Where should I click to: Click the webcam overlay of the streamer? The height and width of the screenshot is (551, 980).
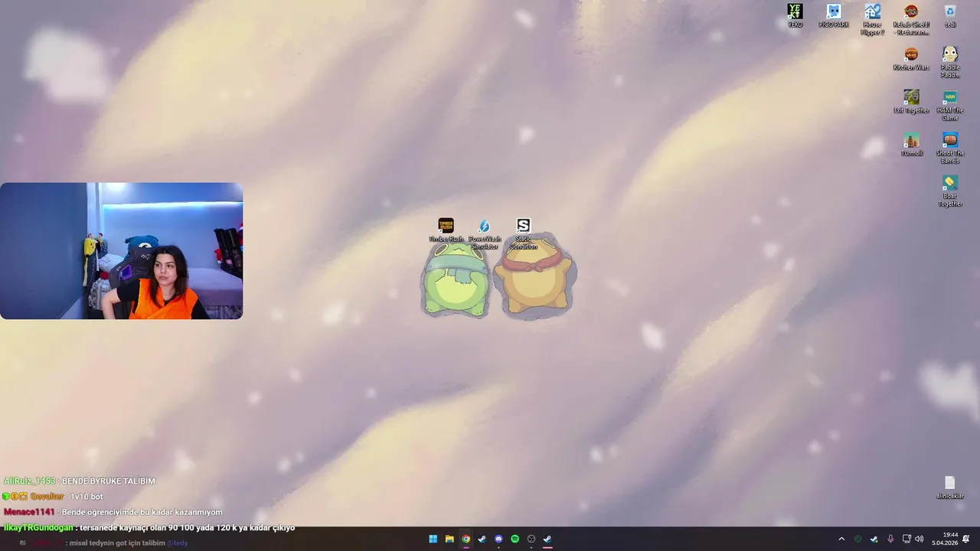pyautogui.click(x=121, y=251)
